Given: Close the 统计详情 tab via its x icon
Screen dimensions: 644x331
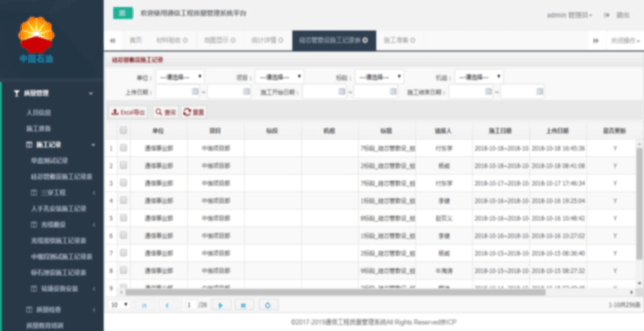Looking at the screenshot, I should point(281,40).
